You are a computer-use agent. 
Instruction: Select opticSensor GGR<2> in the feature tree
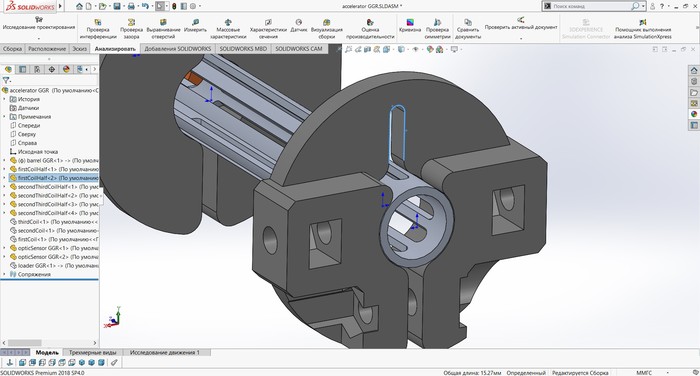coord(54,257)
